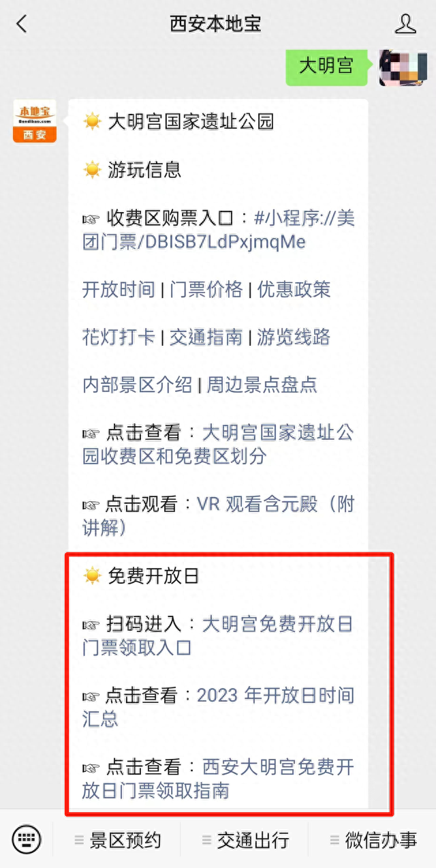
Task: Expand the 微信办事 bottom menu
Action: [373, 840]
